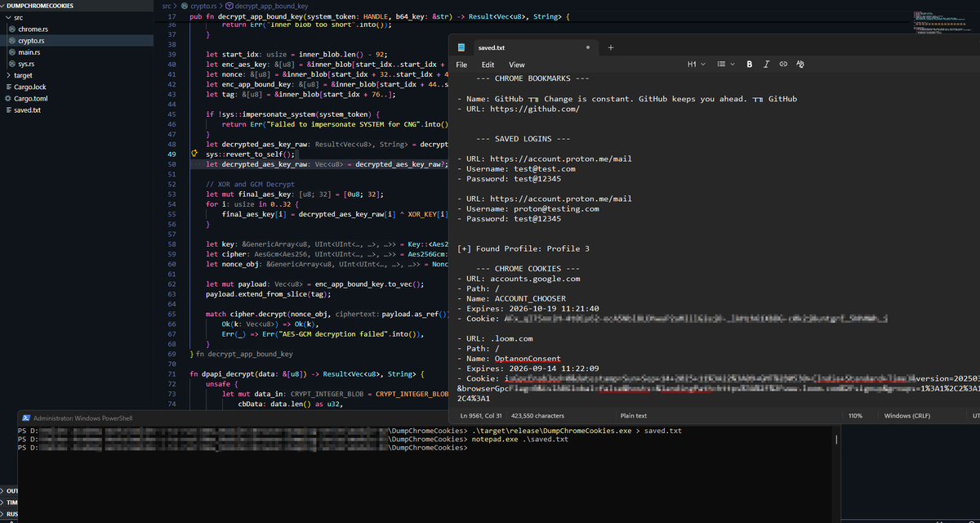Viewport: 980px width, 523px height.
Task: Click https://github.com/ URL text in Notepad
Action: [535, 109]
